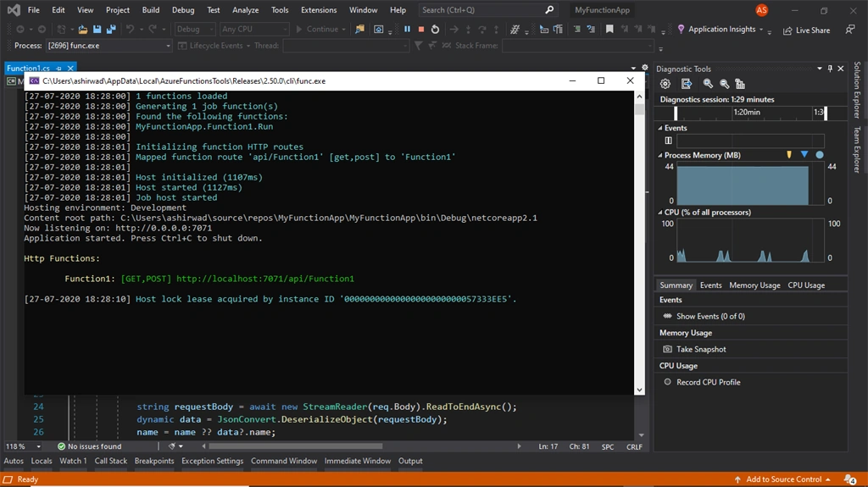Screen dimensions: 868x487
Task: Click the diagnostics timeline ruler at 1:20min
Action: tap(747, 113)
